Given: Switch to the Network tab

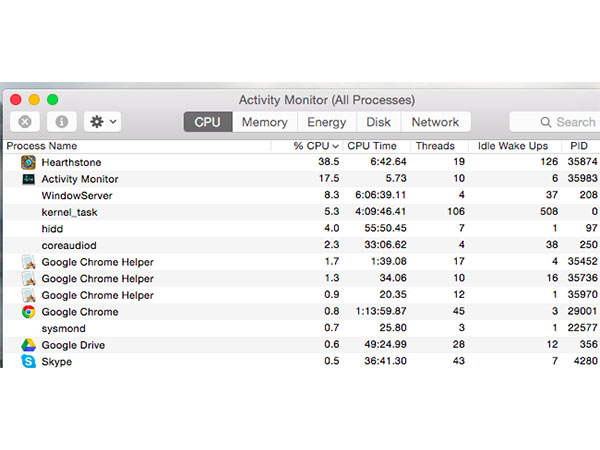Looking at the screenshot, I should (435, 122).
